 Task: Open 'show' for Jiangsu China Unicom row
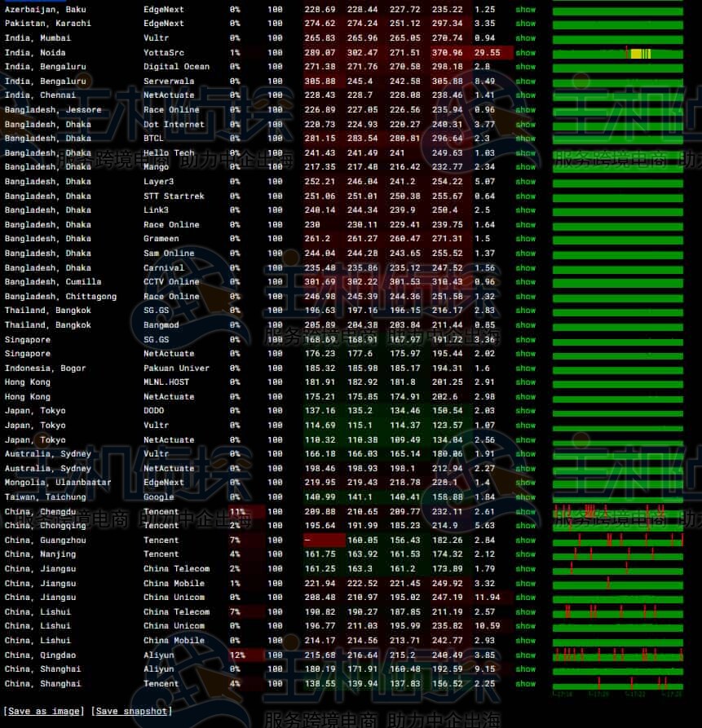525,598
